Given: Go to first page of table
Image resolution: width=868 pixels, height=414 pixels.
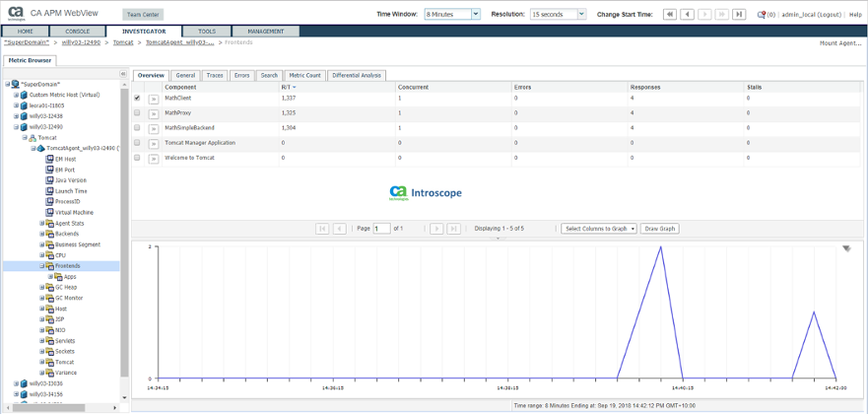Looking at the screenshot, I should tap(321, 229).
